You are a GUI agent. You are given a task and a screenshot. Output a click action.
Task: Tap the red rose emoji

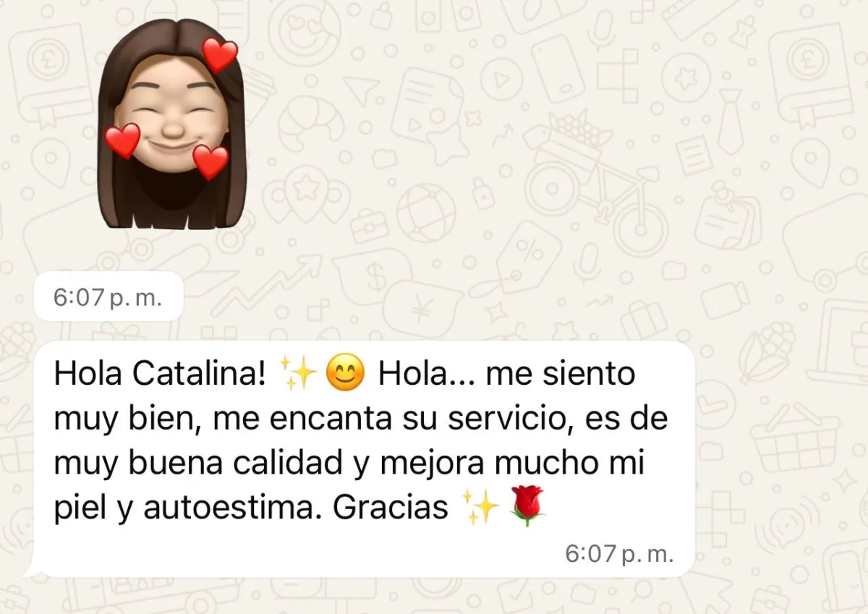pos(527,506)
